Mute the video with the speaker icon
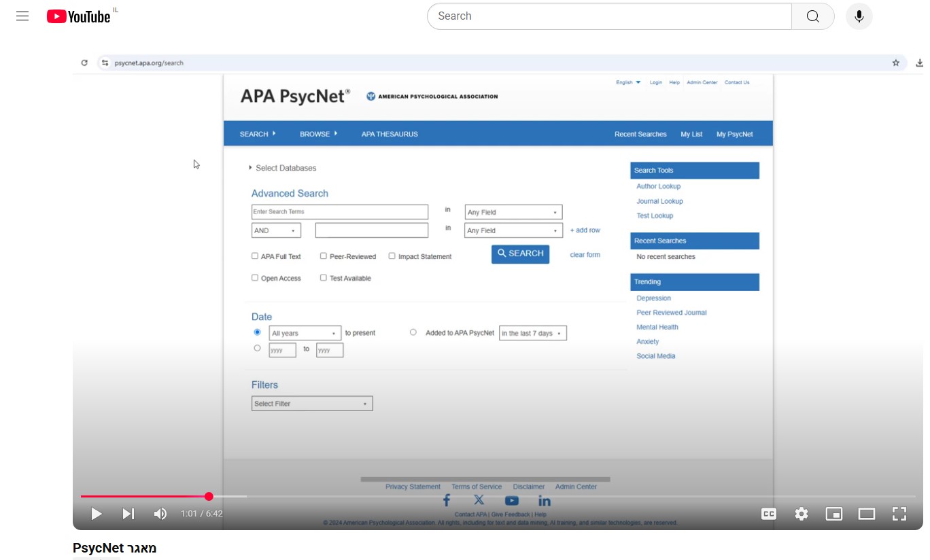 coord(160,514)
